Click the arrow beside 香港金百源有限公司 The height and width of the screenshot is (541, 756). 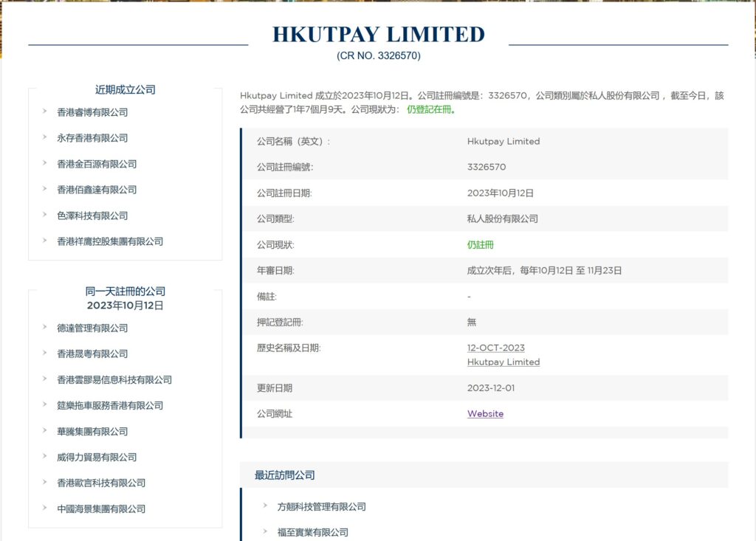coord(44,162)
